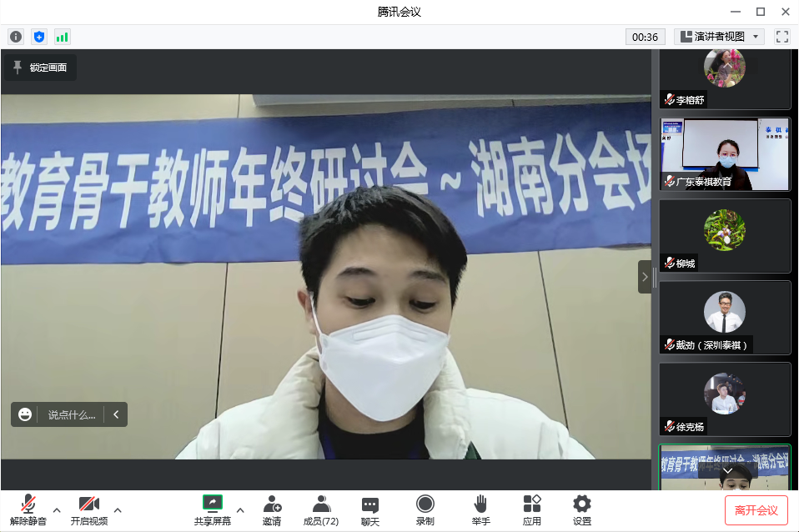Open 应用 apps menu
The image size is (799, 532).
[532, 509]
